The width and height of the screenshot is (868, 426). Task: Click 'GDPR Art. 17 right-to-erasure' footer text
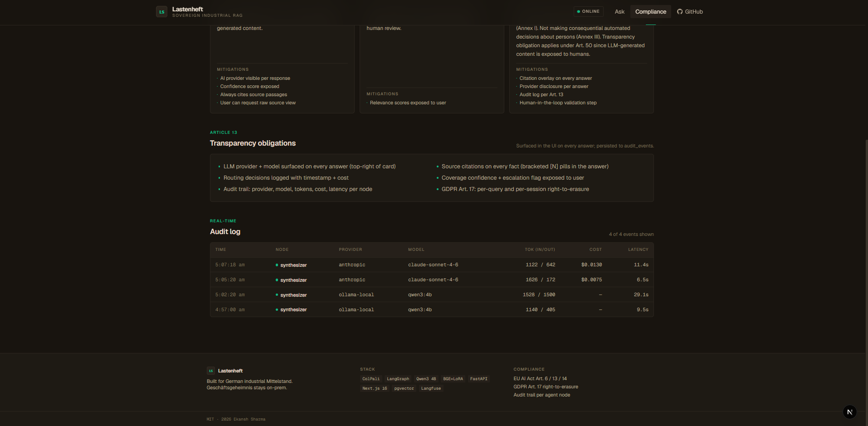546,387
